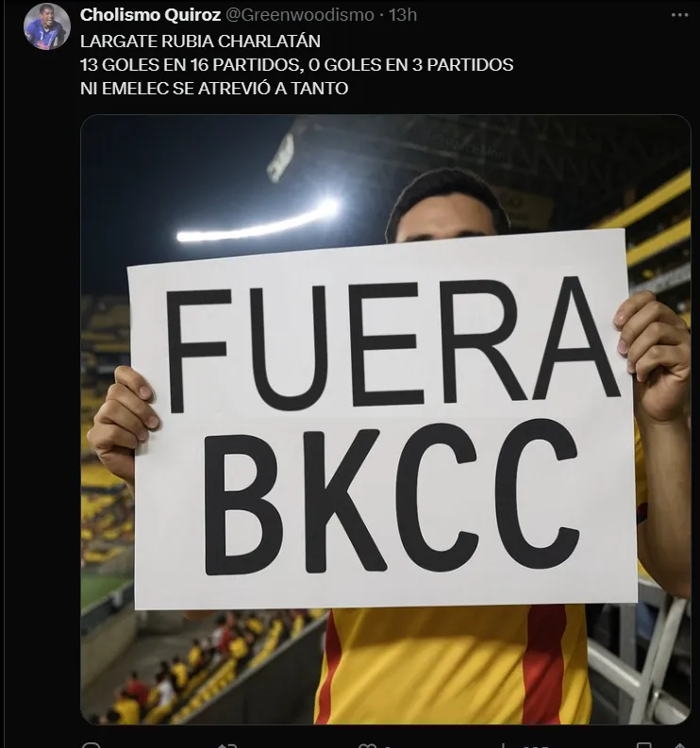Open Cholismo Quiroz's profile avatar
The height and width of the screenshot is (748, 700).
point(47,26)
